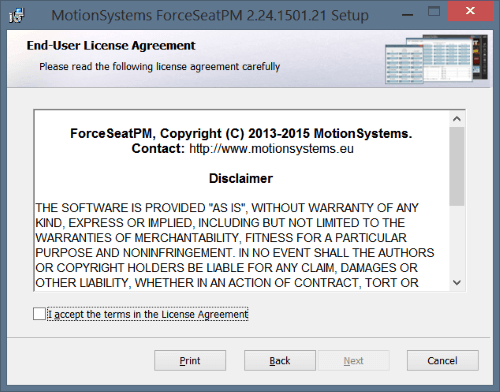Close the Setup window
Image resolution: width=500 pixels, height=392 pixels.
coord(470,11)
